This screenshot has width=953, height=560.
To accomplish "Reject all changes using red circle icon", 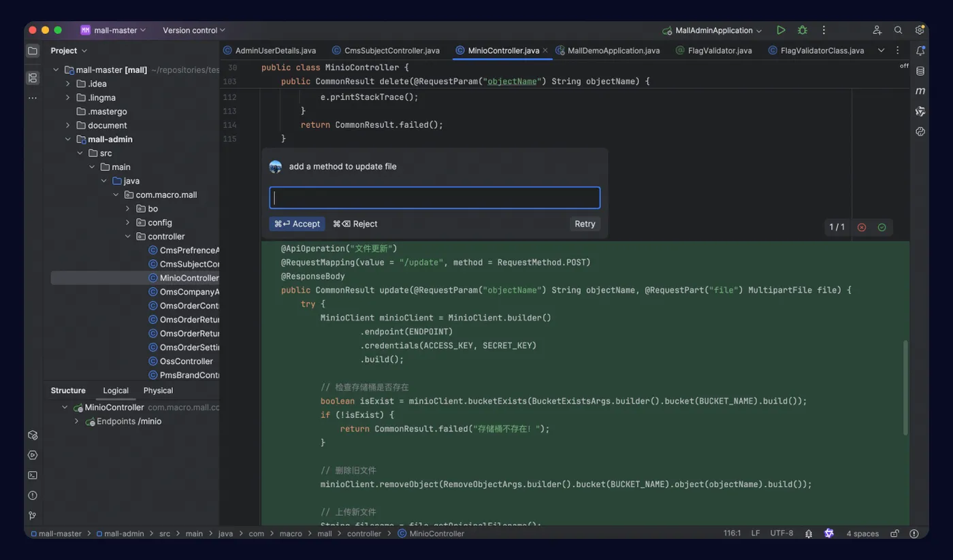I will [x=862, y=227].
